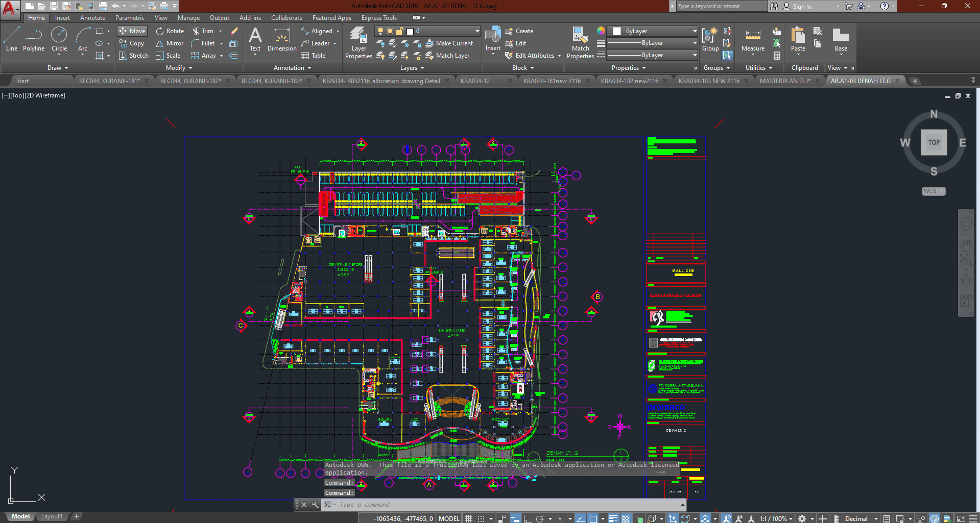
Task: Click the TOP face of ViewCube
Action: tap(934, 142)
